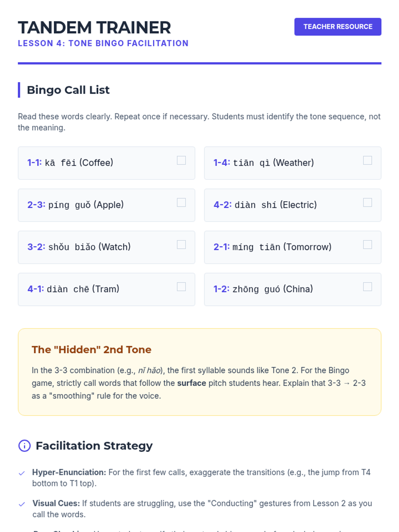Viewport: 399px width, 532px height.
Task: Click the checkmark icon beside Visual Cues
Action: point(22,504)
